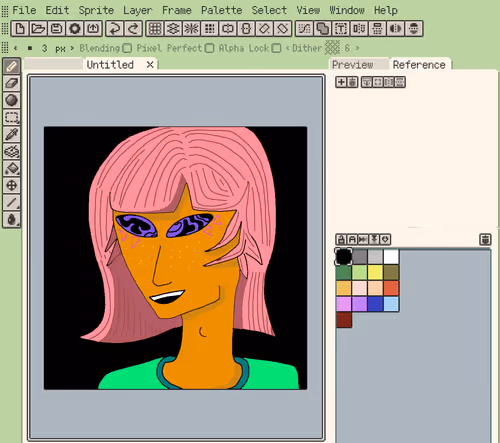Select the Eraser tool
This screenshot has height=443, width=500.
[x=12, y=83]
